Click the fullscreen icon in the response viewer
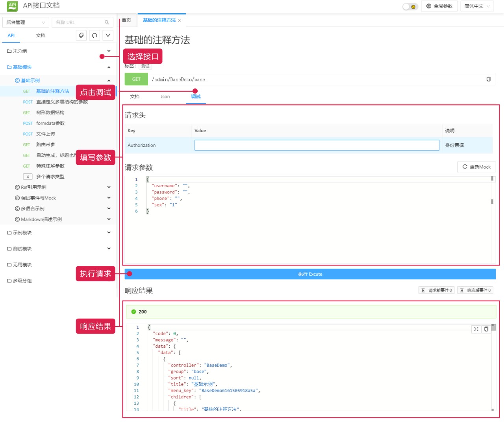This screenshot has height=426, width=504. 476,329
